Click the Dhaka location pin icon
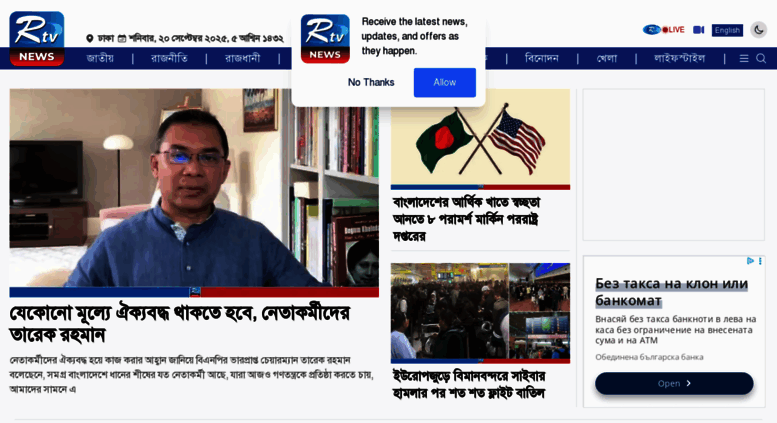Viewport: 777px width, 423px height. 90,38
